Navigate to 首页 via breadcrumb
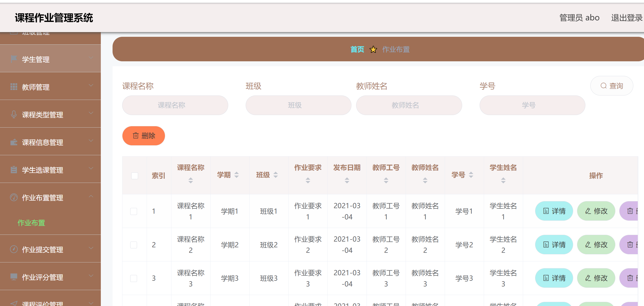Image resolution: width=644 pixels, height=306 pixels. click(357, 49)
